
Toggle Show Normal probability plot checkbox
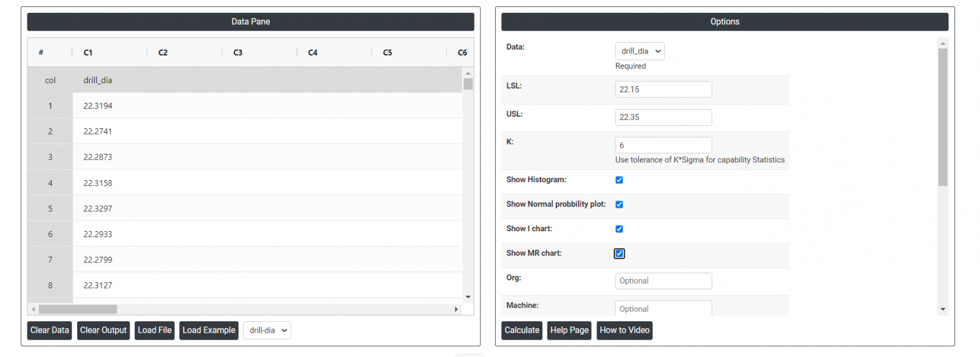(619, 204)
